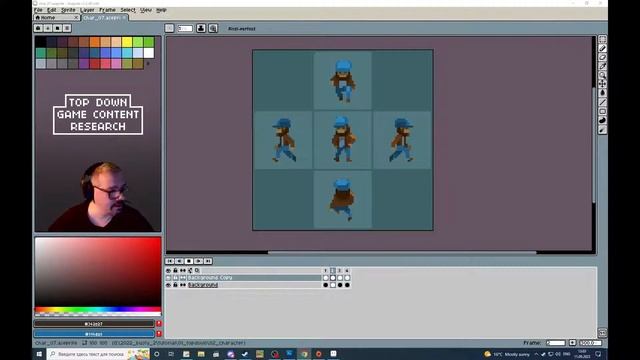The height and width of the screenshot is (360, 640).
Task: Select Background layer cel in frame 3
Action: click(x=340, y=285)
